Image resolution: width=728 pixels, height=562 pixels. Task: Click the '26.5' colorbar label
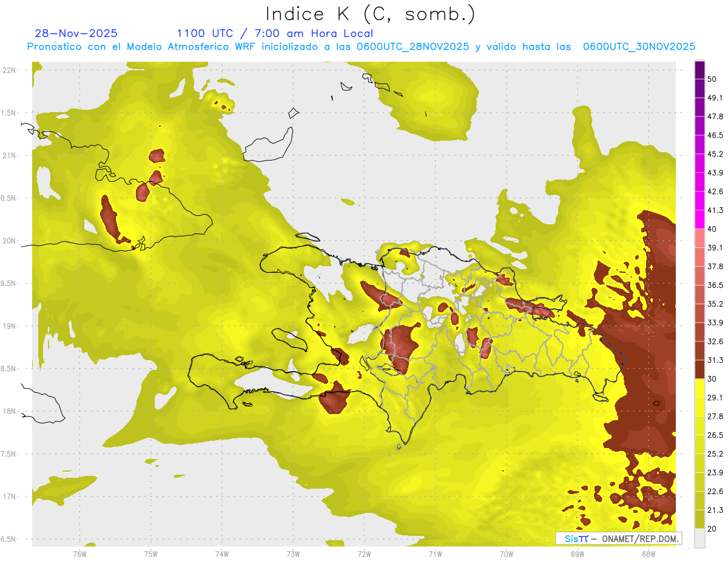click(715, 435)
